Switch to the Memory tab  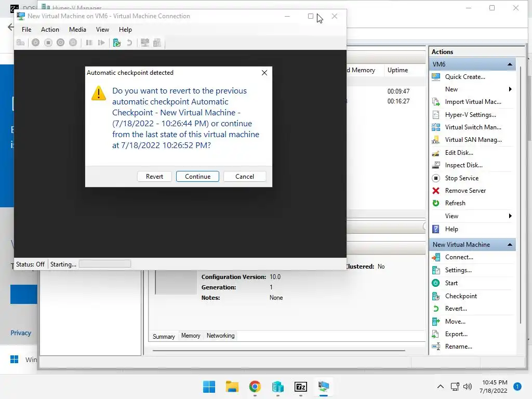(x=191, y=336)
